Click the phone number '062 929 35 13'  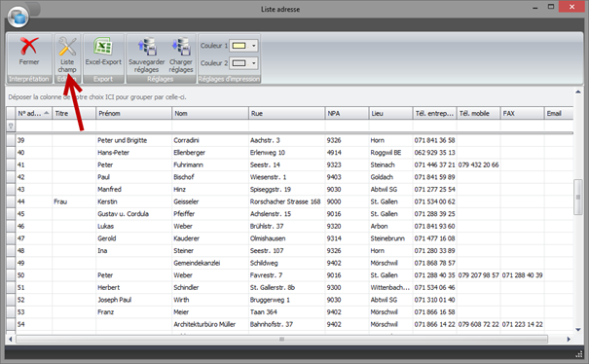click(434, 153)
